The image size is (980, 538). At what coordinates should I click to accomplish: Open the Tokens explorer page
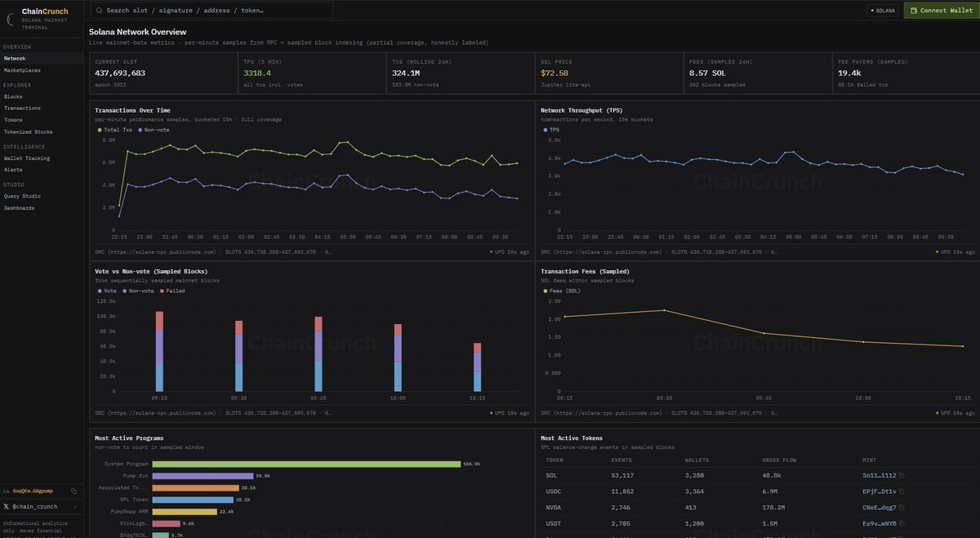pos(42,119)
